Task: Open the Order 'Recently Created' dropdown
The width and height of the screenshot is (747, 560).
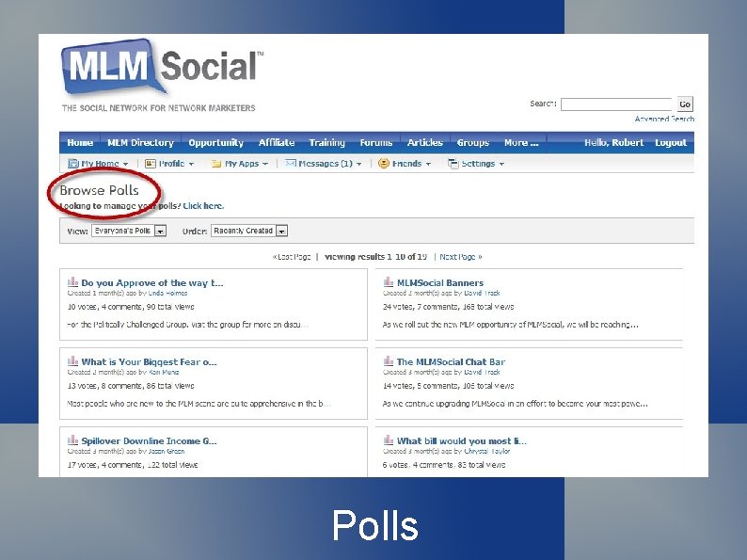Action: (x=249, y=231)
